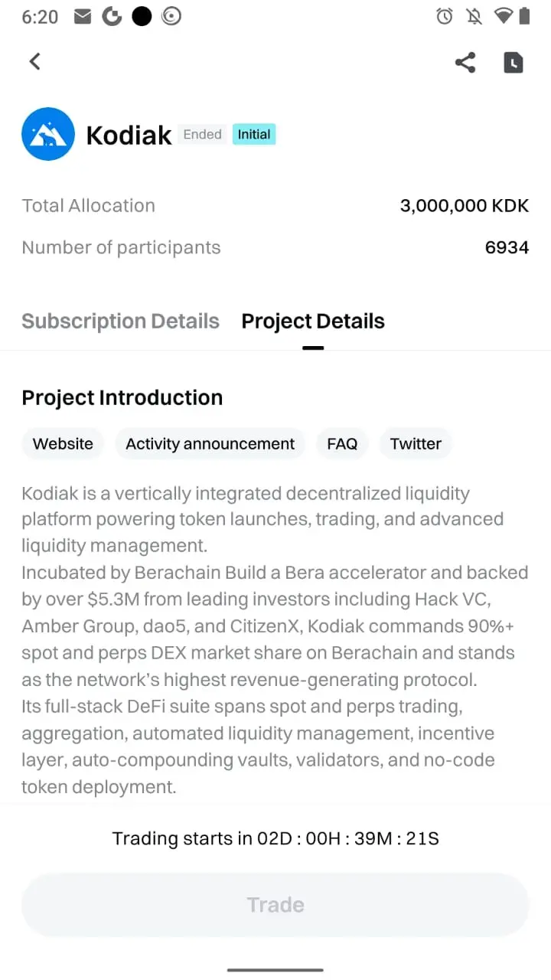Image resolution: width=551 pixels, height=980 pixels.
Task: Switch to Subscription Details tab
Action: 120,322
